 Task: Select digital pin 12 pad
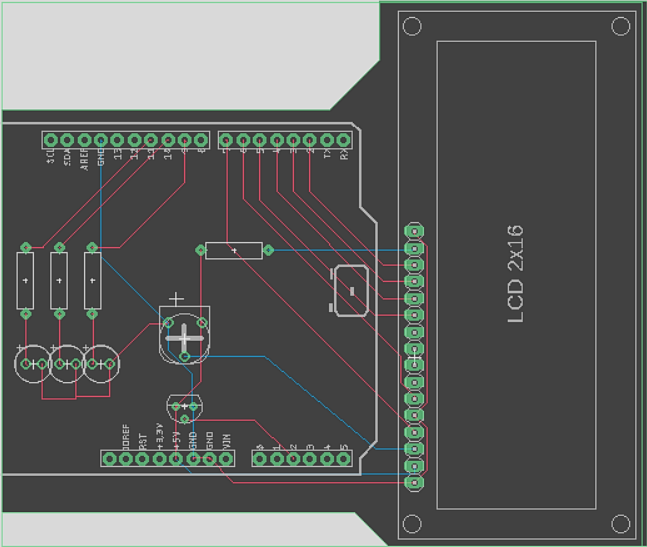click(134, 140)
